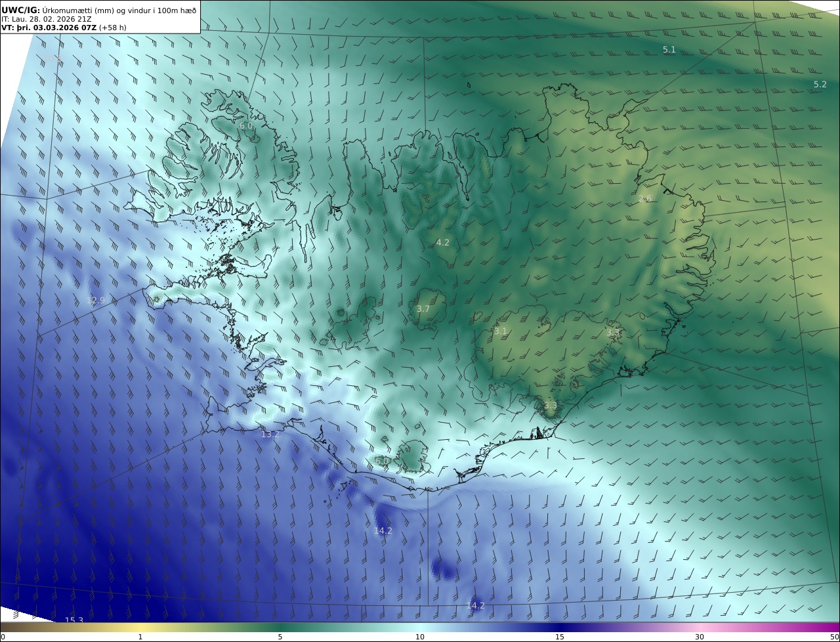Click the UWC/IG Úrkomumætti title line
The image size is (840, 642).
[99, 11]
